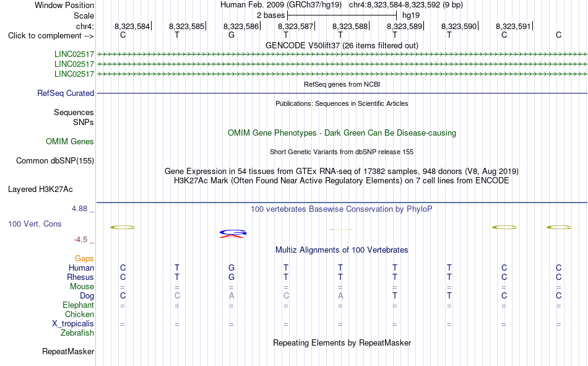Click 'Short Genetic Variants from dbSNP release 155'
The image size is (588, 366).
tap(342, 152)
